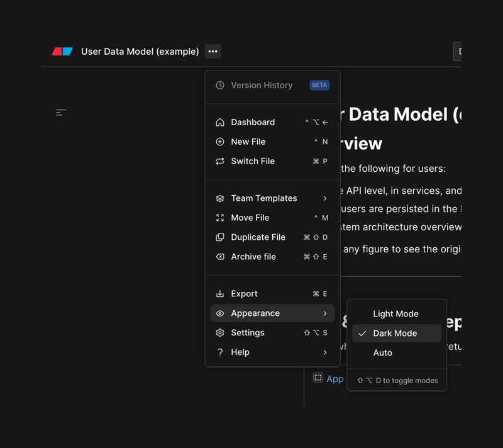Choose Move File from the menu
Screen dimensions: 503x448
click(251, 218)
